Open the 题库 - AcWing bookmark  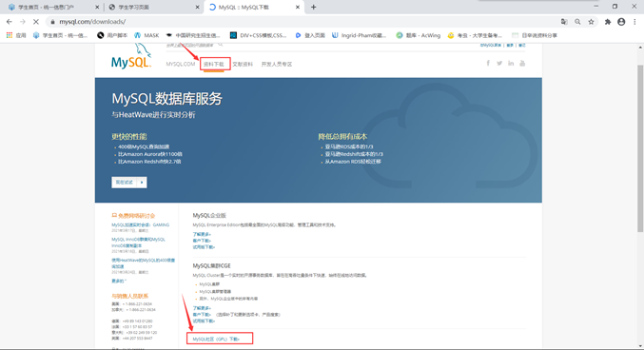point(418,35)
